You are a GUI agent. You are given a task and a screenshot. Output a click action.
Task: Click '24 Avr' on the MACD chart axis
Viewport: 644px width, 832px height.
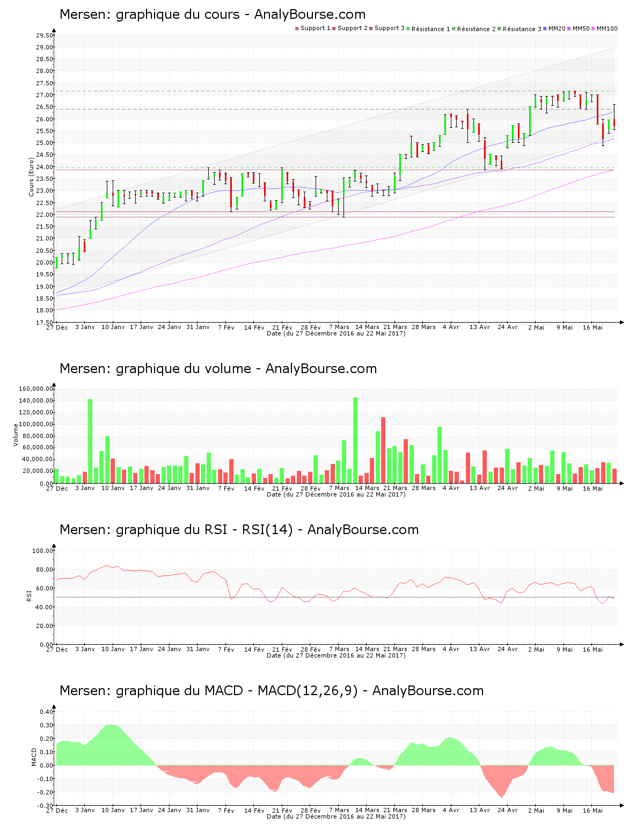point(508,810)
